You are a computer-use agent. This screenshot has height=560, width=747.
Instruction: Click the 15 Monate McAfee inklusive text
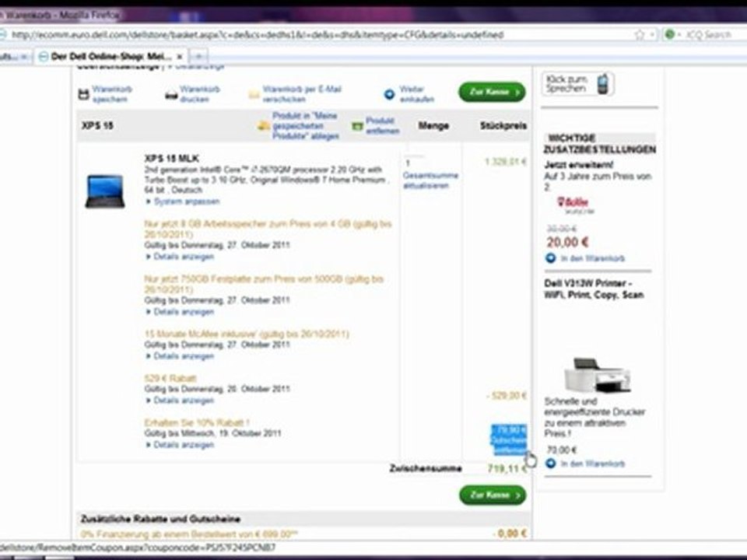(247, 334)
